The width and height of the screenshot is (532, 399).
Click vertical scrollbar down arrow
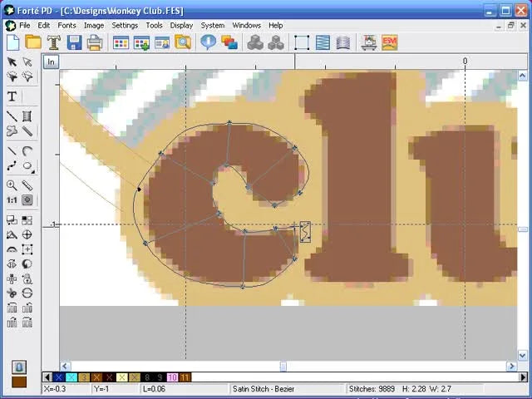point(523,355)
